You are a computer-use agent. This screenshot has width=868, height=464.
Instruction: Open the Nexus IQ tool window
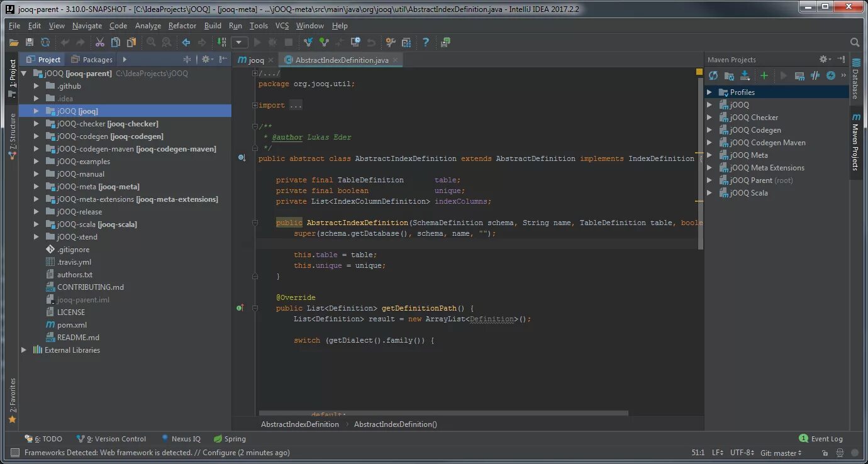(x=181, y=439)
